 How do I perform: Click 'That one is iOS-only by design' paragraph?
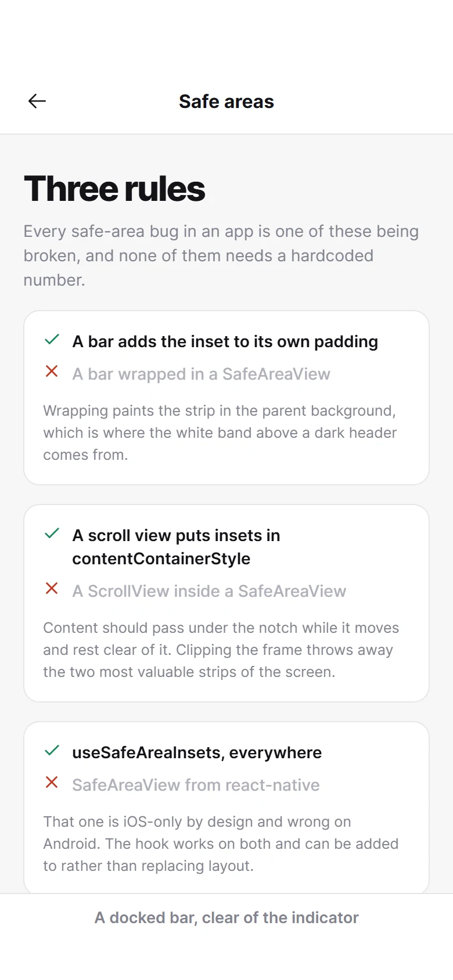221,844
